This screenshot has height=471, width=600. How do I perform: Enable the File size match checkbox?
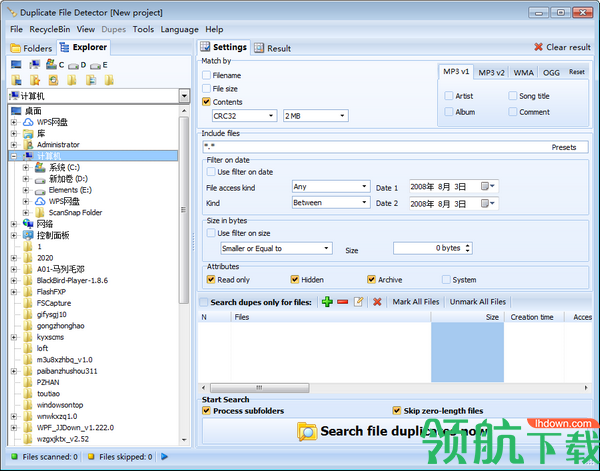point(206,88)
